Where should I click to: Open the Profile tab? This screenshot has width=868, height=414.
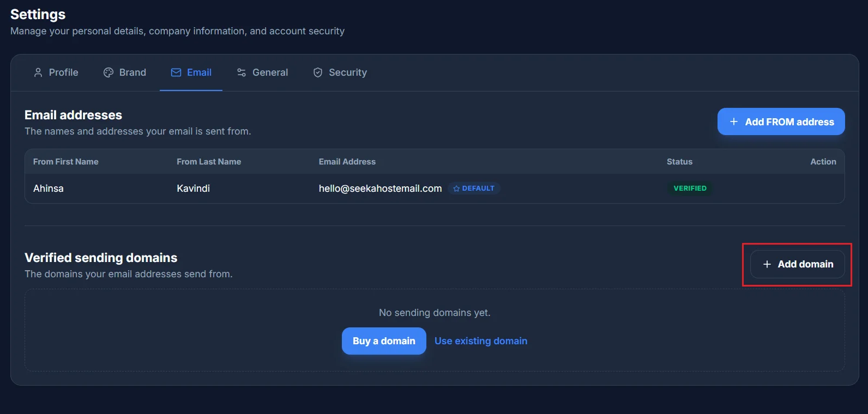point(56,72)
